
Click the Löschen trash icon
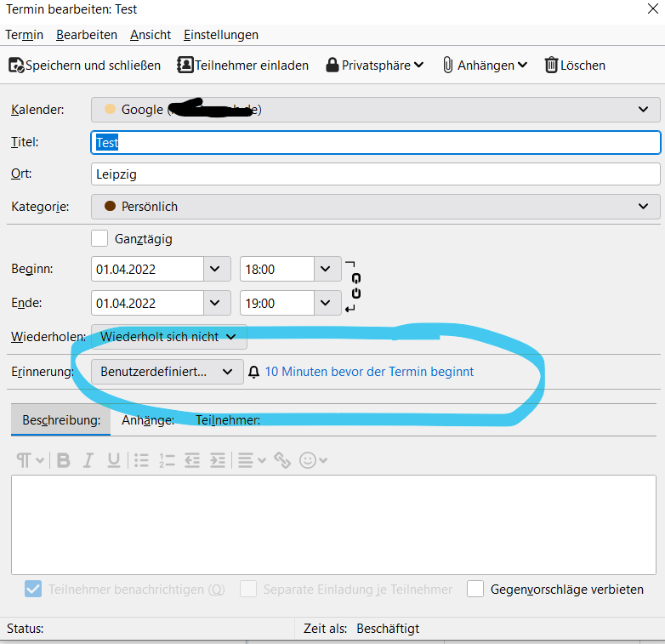tap(551, 66)
